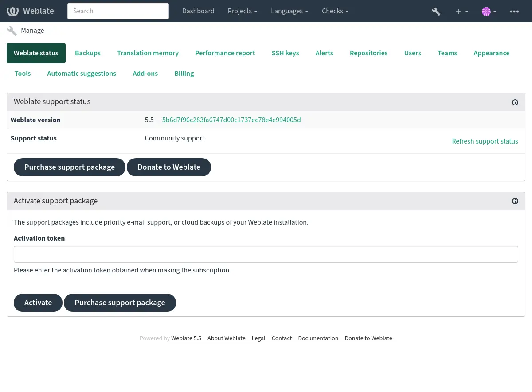Open the Tools tab
This screenshot has width=532, height=392.
tap(23, 74)
